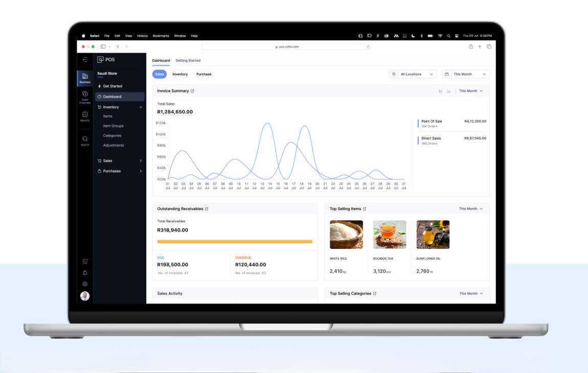The image size is (588, 373).
Task: Switch to the Getting Started tab
Action: click(x=188, y=60)
